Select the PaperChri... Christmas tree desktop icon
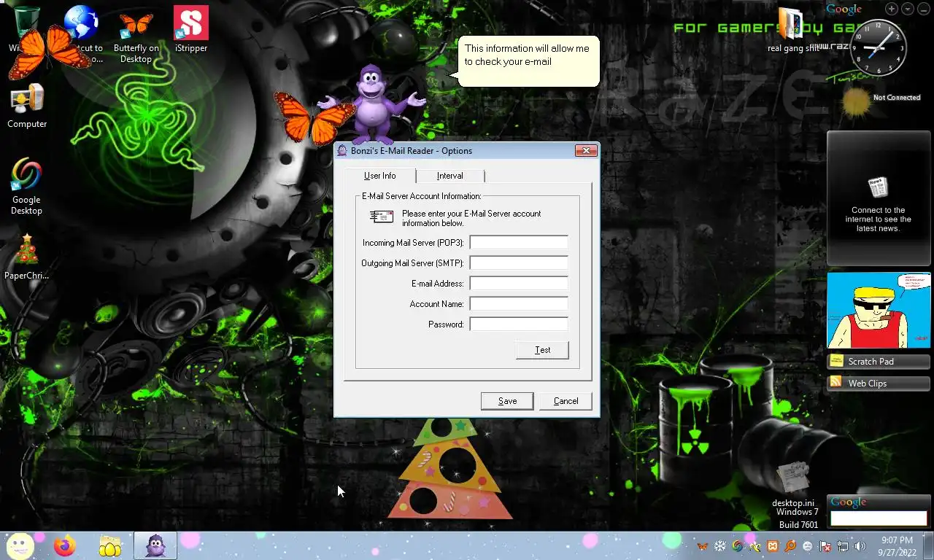 27,257
